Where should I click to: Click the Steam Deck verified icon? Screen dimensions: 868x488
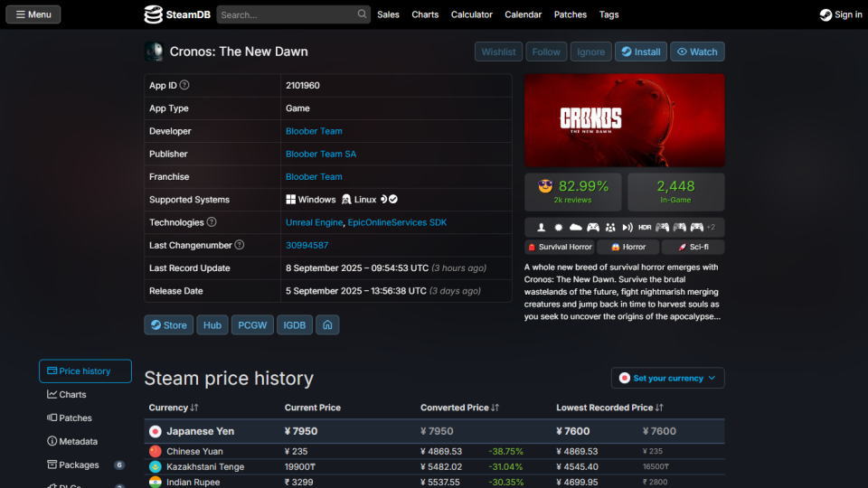click(x=389, y=199)
